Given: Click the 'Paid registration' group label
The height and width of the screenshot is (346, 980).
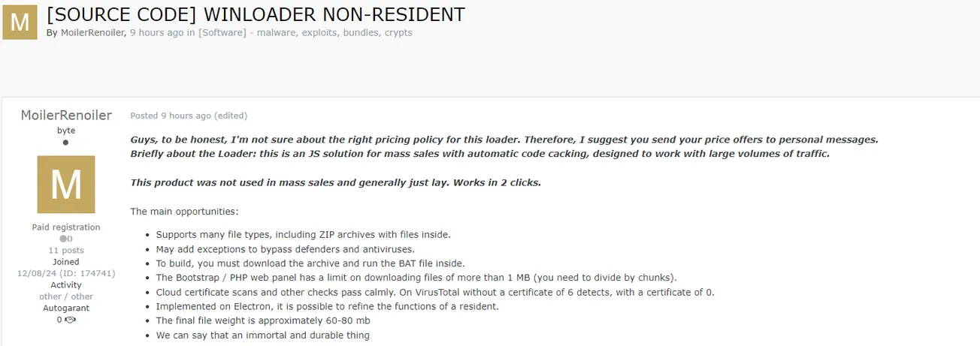Looking at the screenshot, I should [66, 227].
